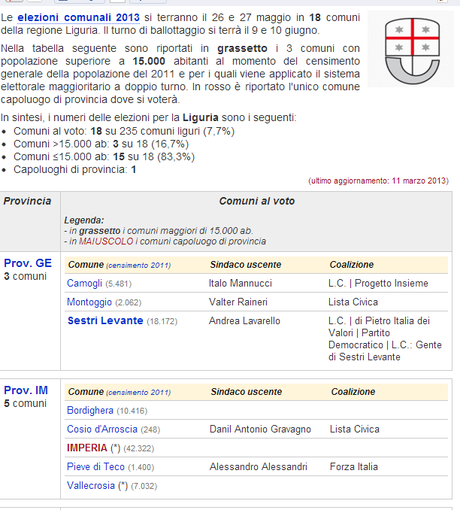Open the Bordighera municipality link
Screen dimensions: 460x510
tap(90, 410)
